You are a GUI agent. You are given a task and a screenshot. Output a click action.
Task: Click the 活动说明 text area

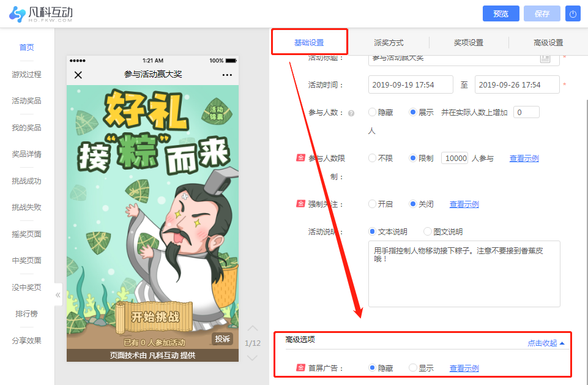point(464,274)
